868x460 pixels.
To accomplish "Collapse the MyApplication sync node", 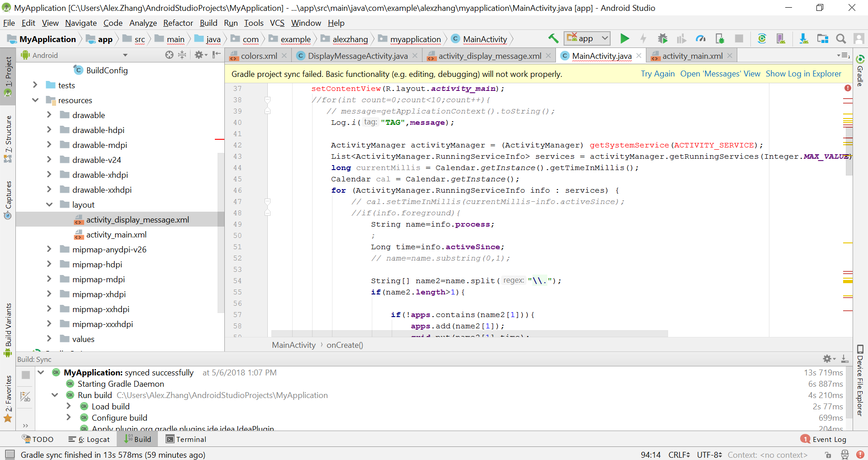I will coord(41,372).
